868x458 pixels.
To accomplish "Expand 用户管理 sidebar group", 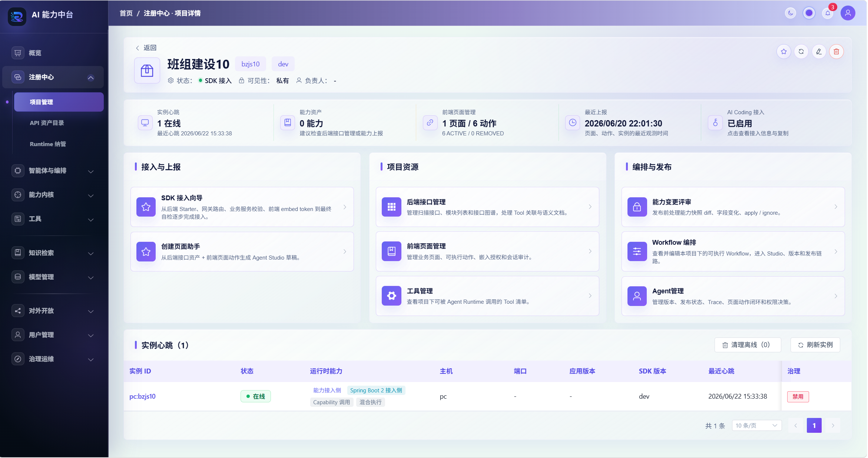I will click(53, 335).
